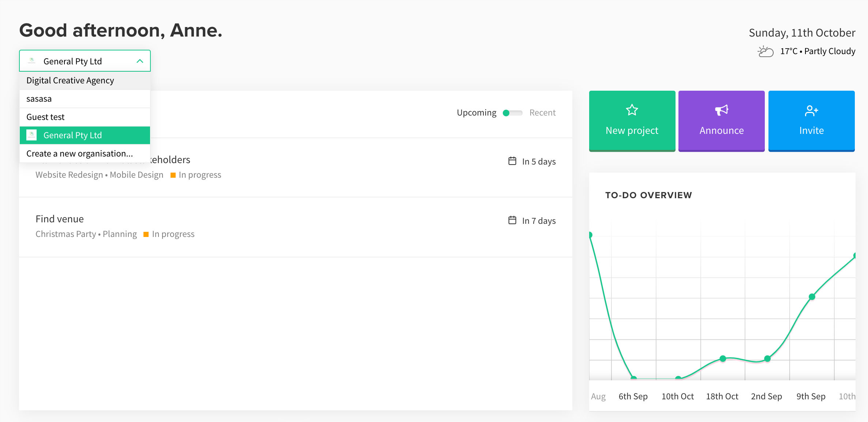Click the organisation logo icon in General Pty Ltd
This screenshot has height=422, width=868.
click(x=31, y=135)
